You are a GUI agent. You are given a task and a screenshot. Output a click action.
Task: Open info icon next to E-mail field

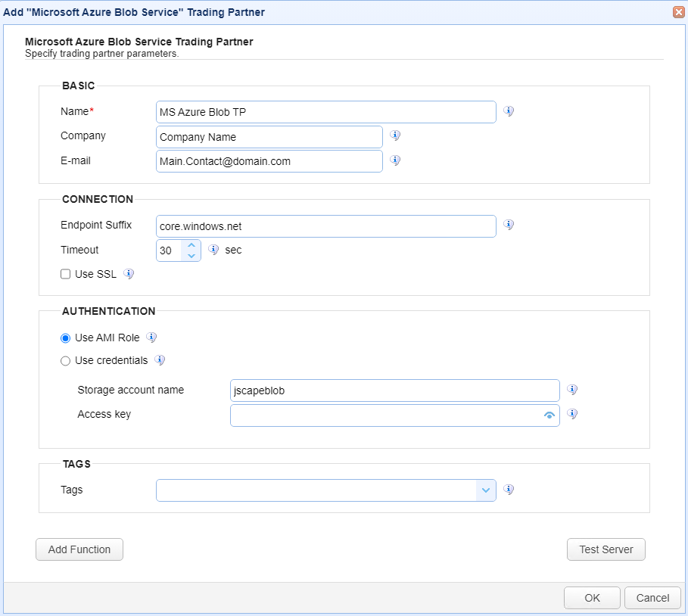[x=395, y=160]
